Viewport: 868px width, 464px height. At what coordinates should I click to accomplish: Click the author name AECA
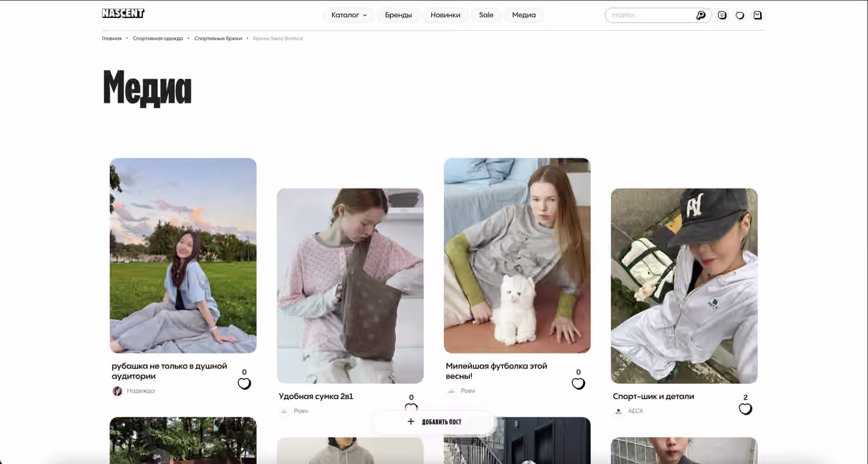coord(635,411)
